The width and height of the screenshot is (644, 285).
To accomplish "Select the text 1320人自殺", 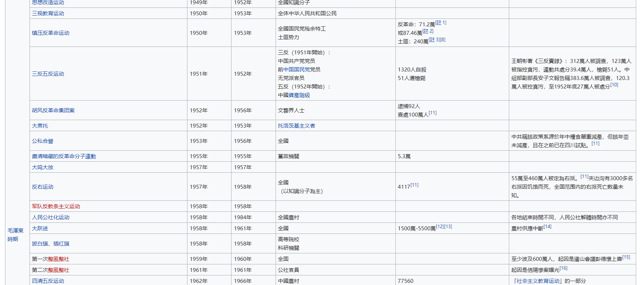I will [412, 70].
